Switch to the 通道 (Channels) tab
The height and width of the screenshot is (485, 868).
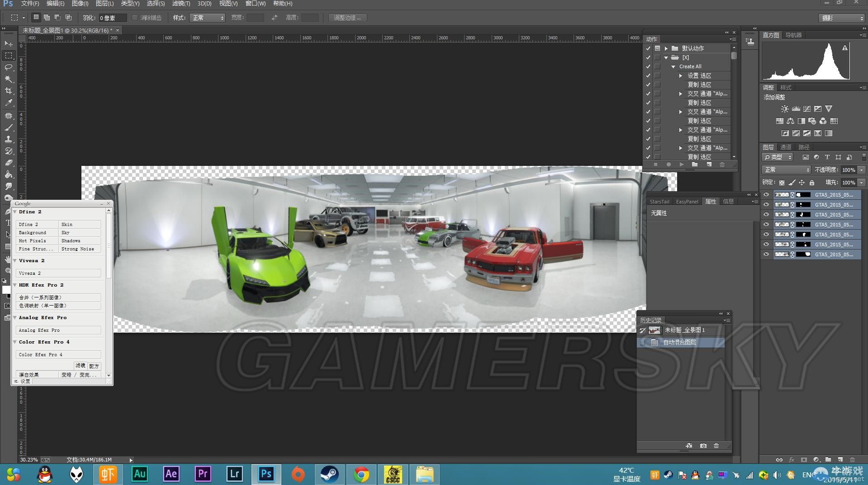[786, 147]
